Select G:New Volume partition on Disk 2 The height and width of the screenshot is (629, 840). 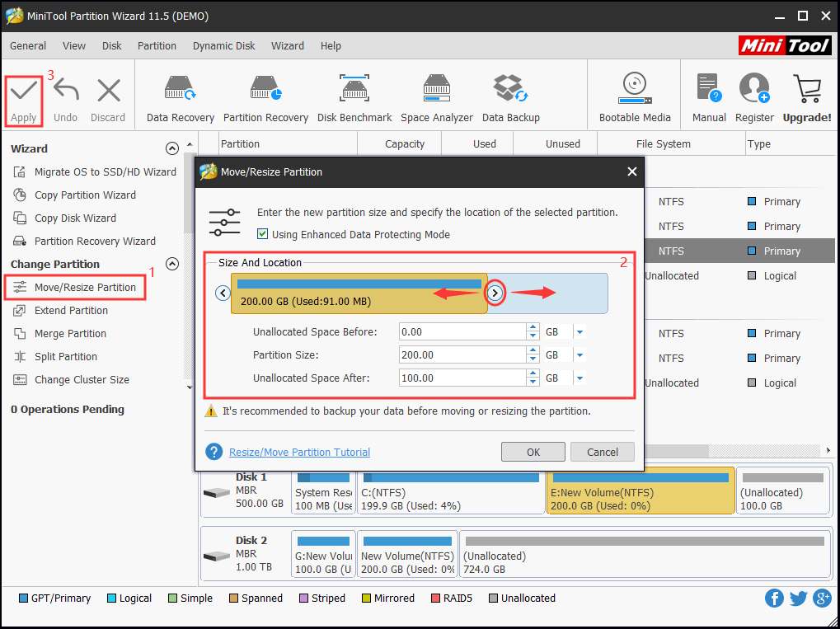tap(323, 555)
